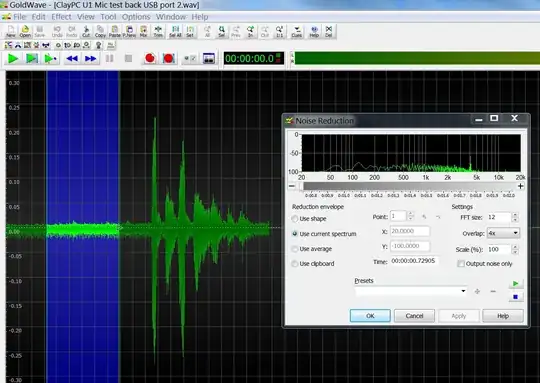540x383 pixels.
Task: Click the Open file toolbar icon
Action: coord(25,31)
